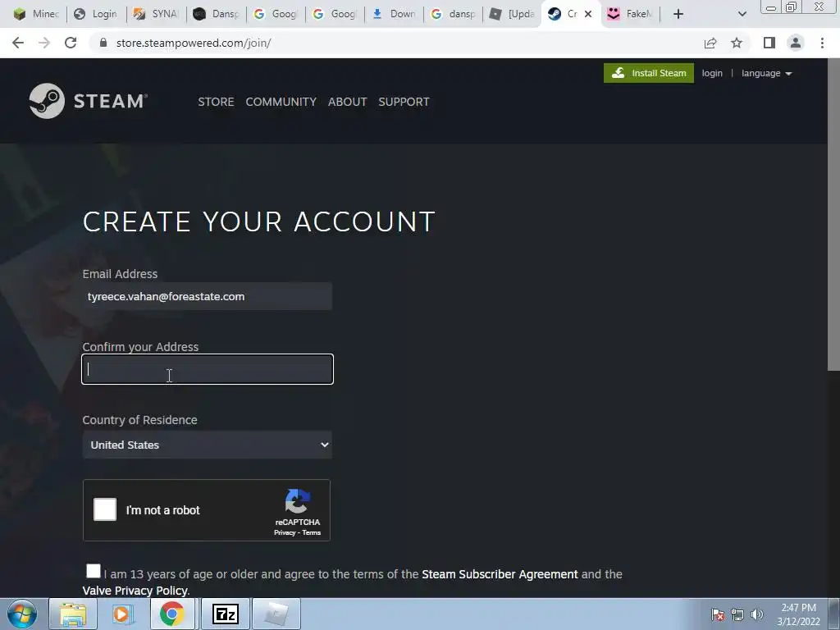Open the COMMUNITY menu
This screenshot has height=630, width=840.
click(281, 102)
